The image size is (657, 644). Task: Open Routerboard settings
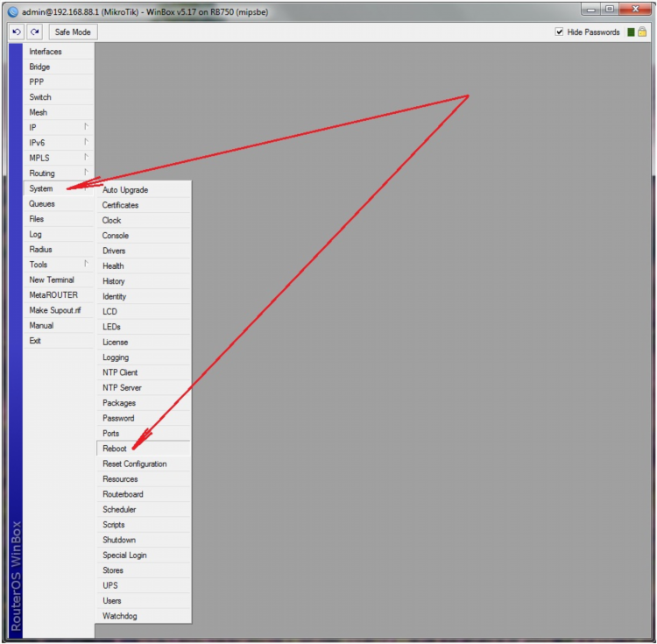tap(144, 494)
